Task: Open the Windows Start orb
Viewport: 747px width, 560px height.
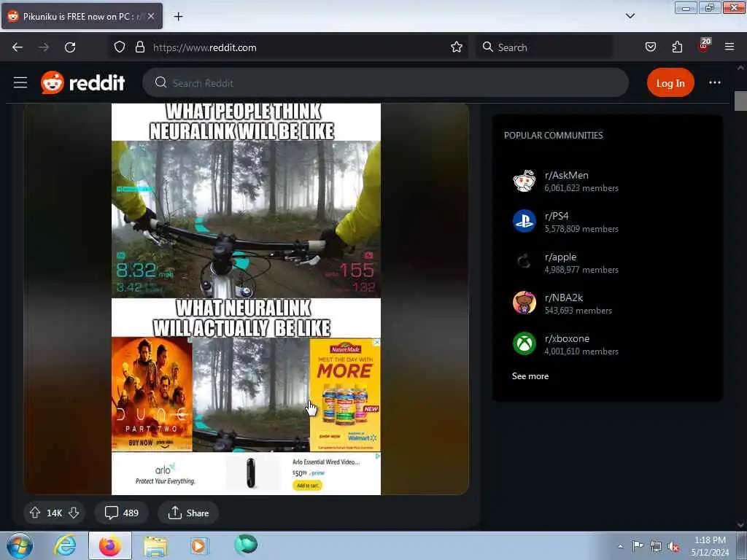Action: point(20,545)
